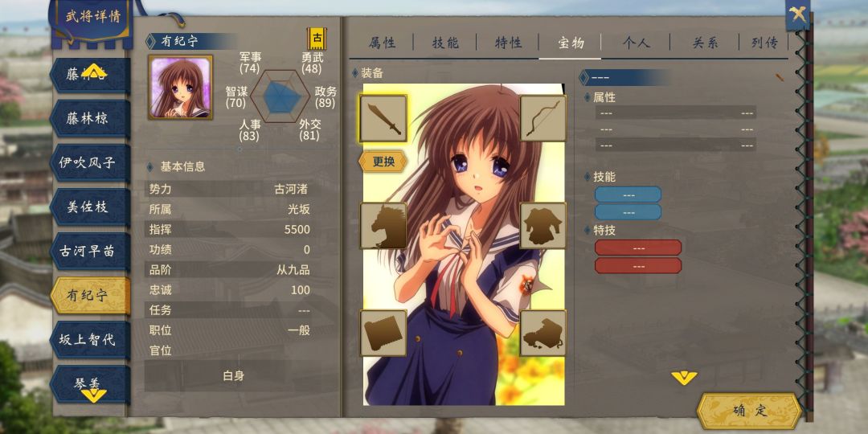Click the 所属 value 光坂

299,209
